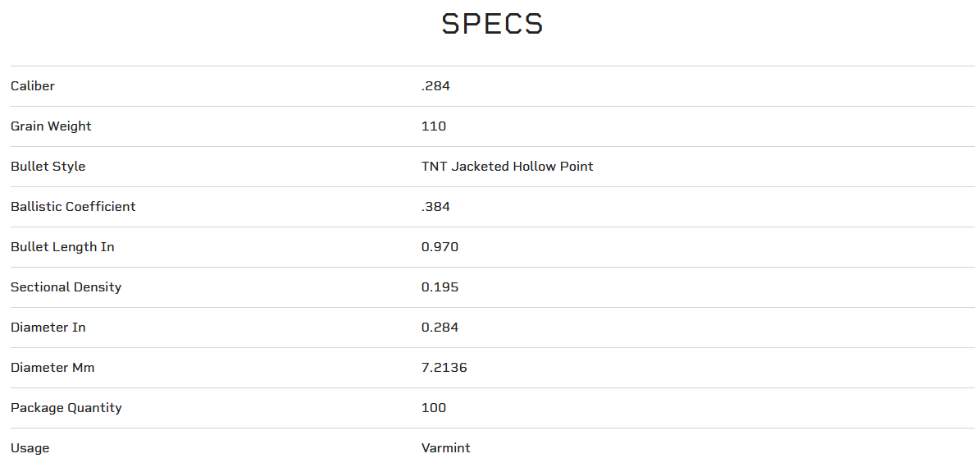Click the SPECS heading

pyautogui.click(x=492, y=24)
